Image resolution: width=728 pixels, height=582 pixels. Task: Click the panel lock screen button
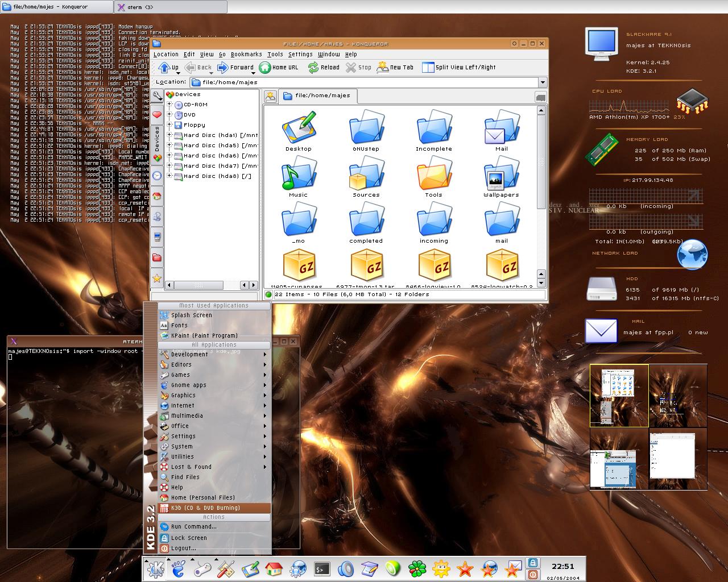(533, 563)
